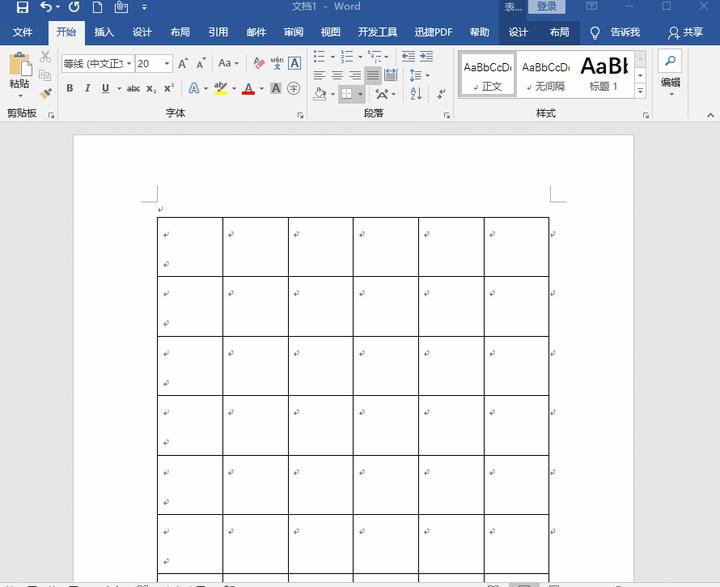Apply the 正文 style
Viewport: 720px width, 587px height.
488,74
